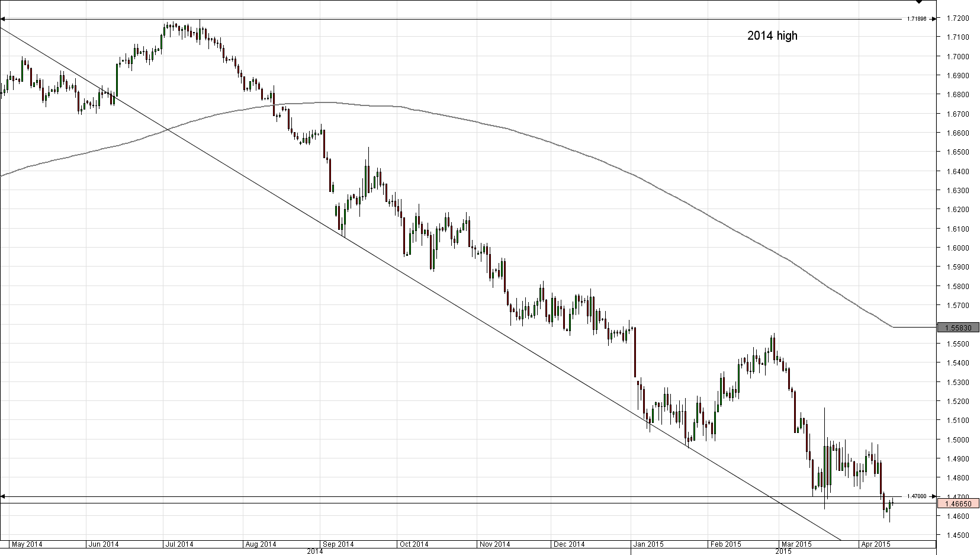Click the 1.5900 price axis label
Viewport: 980px width, 555px height.
(958, 267)
